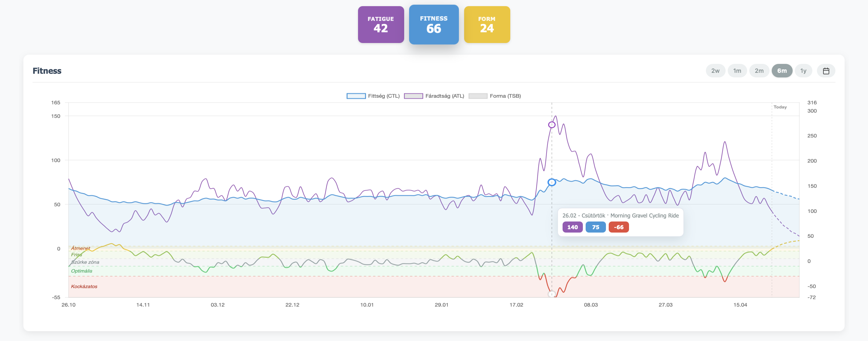
Task: Click the Today marker label
Action: pos(780,107)
